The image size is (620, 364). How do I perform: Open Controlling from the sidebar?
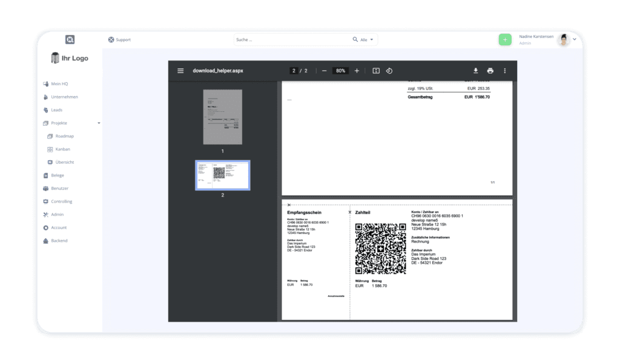point(61,201)
